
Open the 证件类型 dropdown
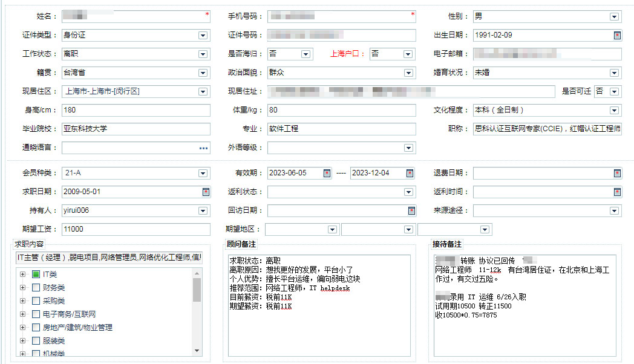click(x=203, y=36)
